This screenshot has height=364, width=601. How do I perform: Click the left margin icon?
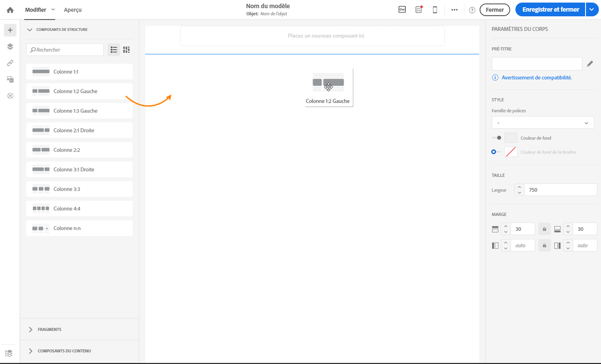click(495, 246)
